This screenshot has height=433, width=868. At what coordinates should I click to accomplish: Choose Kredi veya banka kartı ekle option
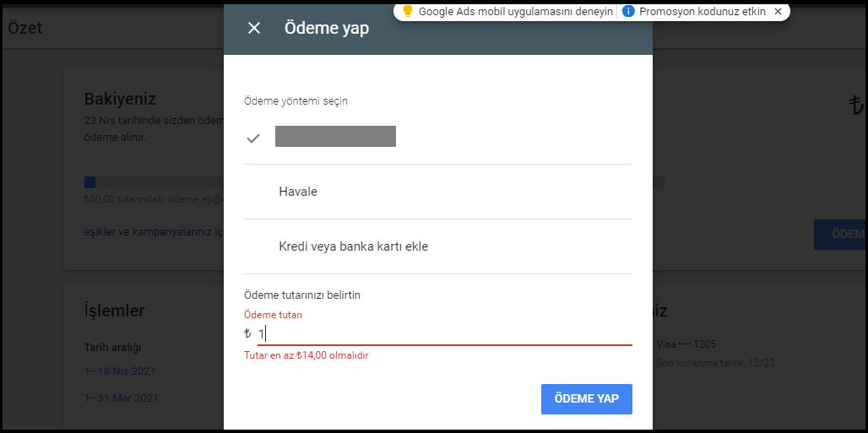[353, 246]
